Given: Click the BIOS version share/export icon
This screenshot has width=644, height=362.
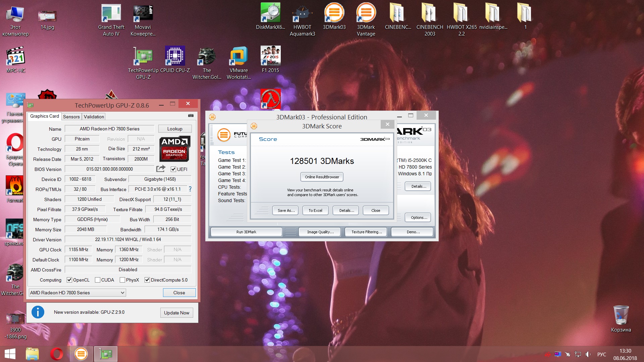Looking at the screenshot, I should pos(161,169).
